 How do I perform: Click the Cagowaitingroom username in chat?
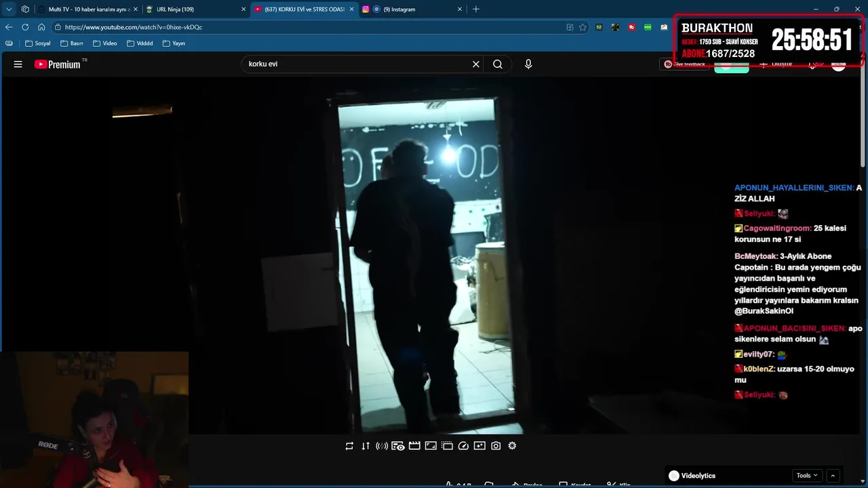pos(778,228)
